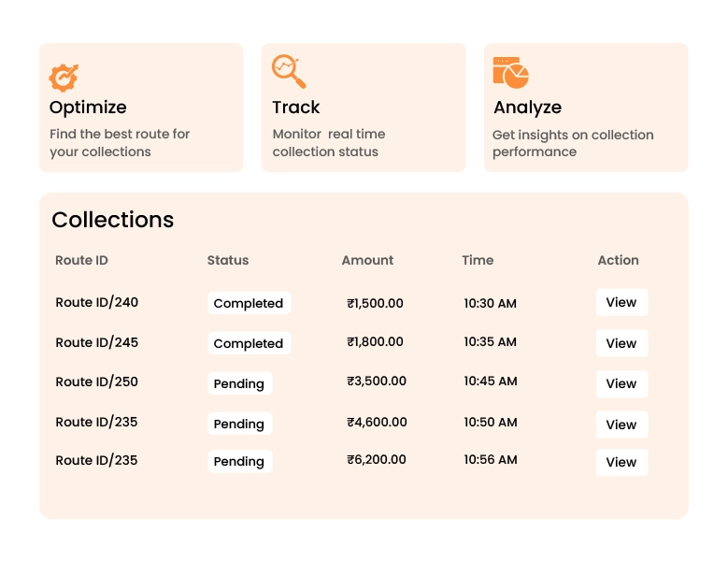Click View on the 10:56 AM row

pos(621,462)
